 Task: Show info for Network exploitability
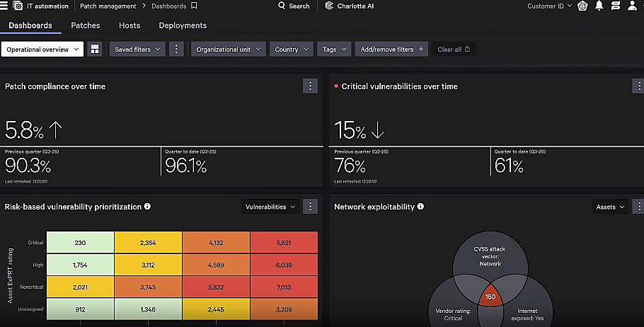coord(421,207)
